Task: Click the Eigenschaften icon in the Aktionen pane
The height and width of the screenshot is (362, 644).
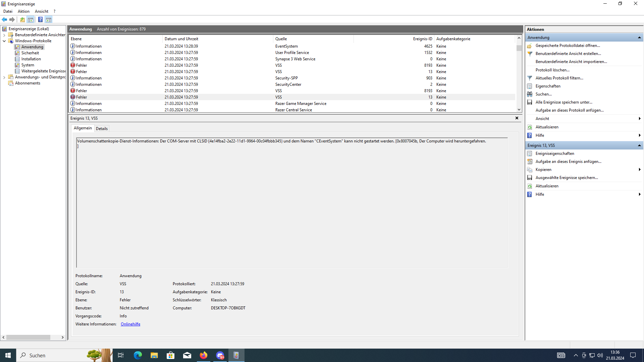Action: [530, 86]
